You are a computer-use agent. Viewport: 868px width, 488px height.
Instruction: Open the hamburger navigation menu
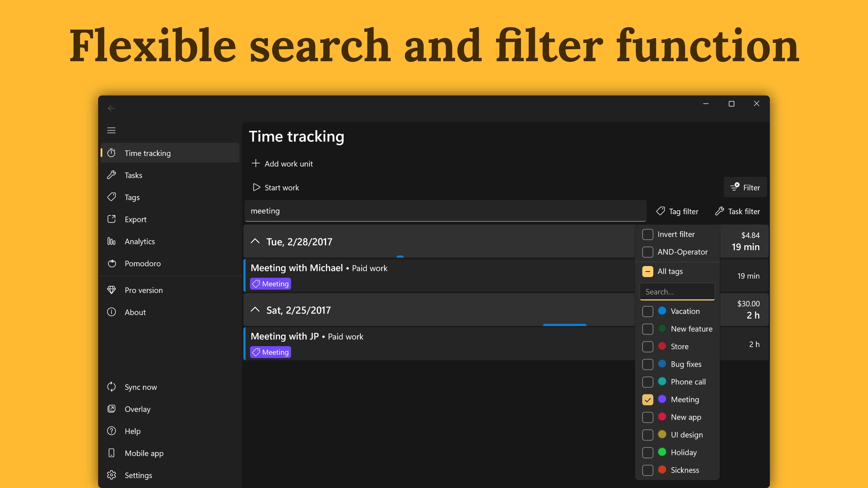pyautogui.click(x=111, y=130)
